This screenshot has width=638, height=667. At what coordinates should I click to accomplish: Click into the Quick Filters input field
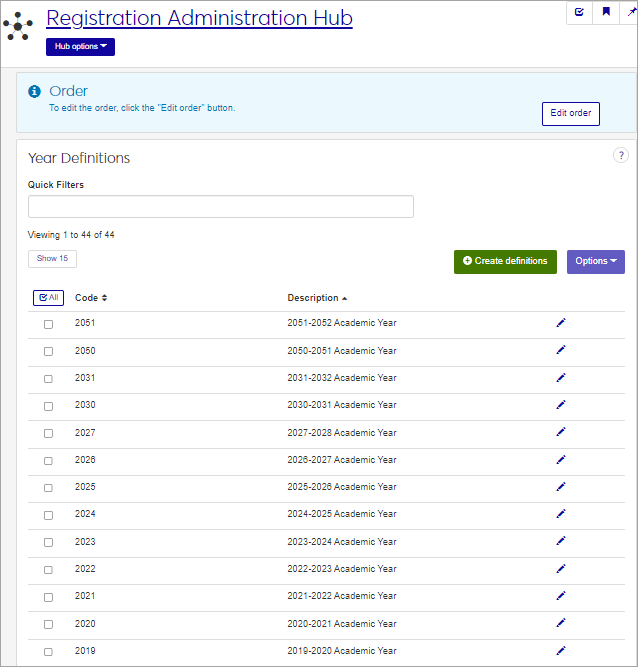coord(220,207)
